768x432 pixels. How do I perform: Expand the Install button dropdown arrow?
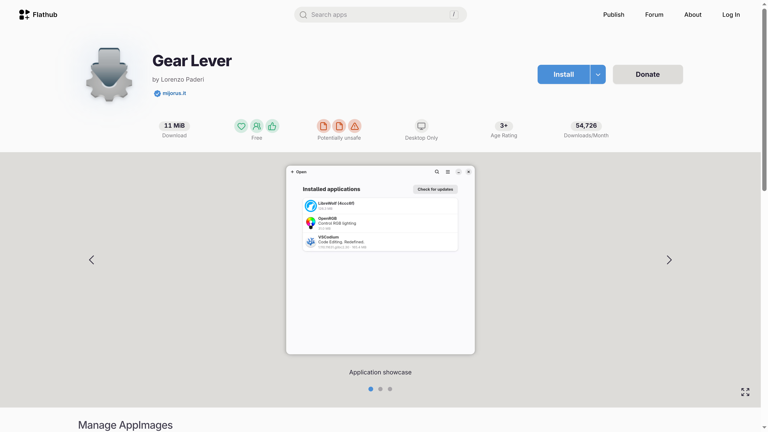(x=598, y=74)
